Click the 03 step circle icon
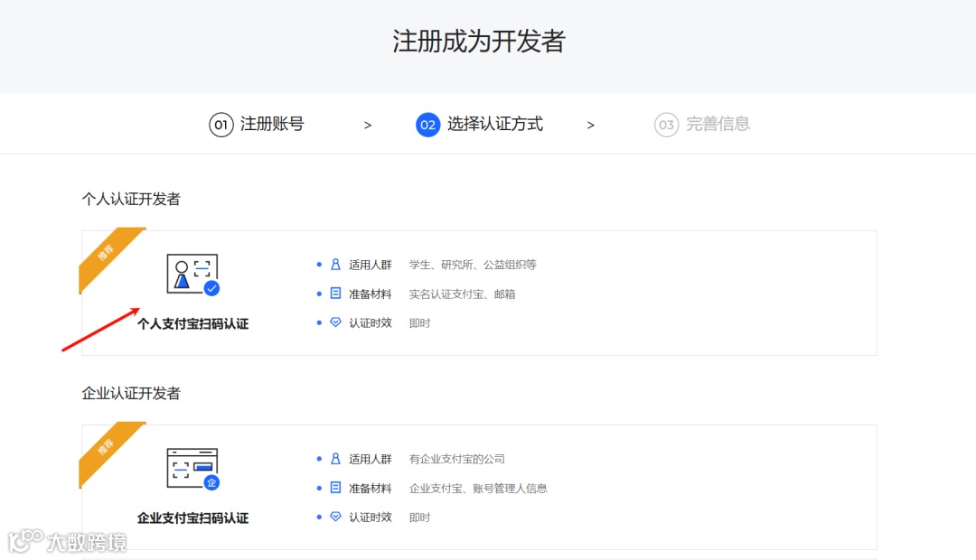976x560 pixels. coord(666,125)
